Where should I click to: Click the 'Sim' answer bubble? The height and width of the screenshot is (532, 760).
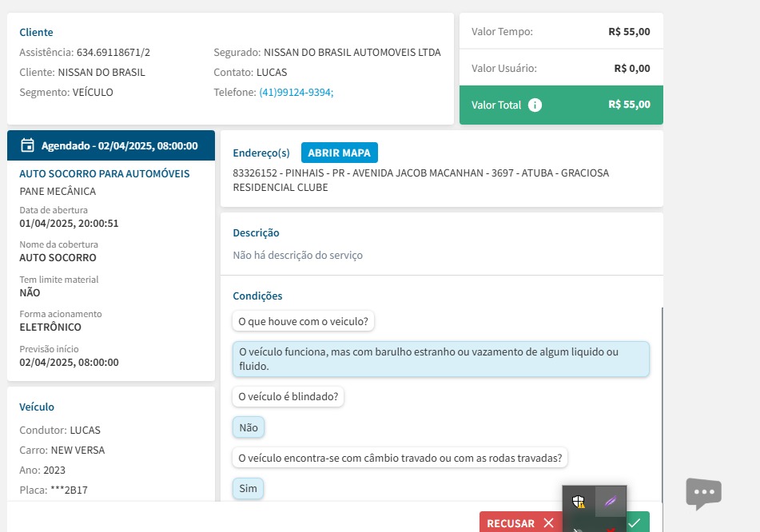tap(248, 487)
